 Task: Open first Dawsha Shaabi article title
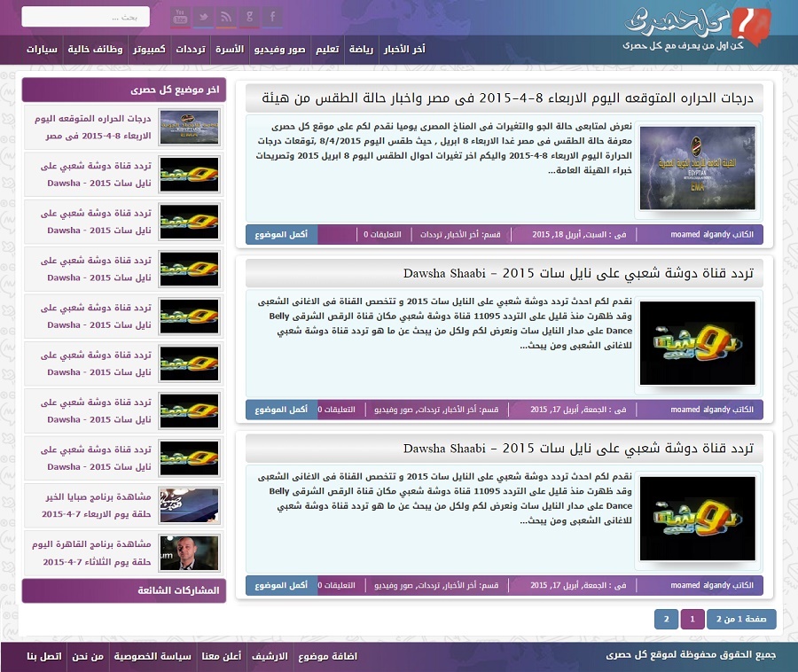point(578,273)
